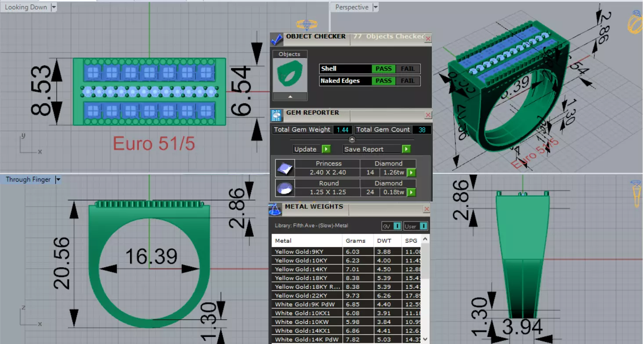Click the Perspective viewport label
The width and height of the screenshot is (644, 344).
tap(352, 7)
